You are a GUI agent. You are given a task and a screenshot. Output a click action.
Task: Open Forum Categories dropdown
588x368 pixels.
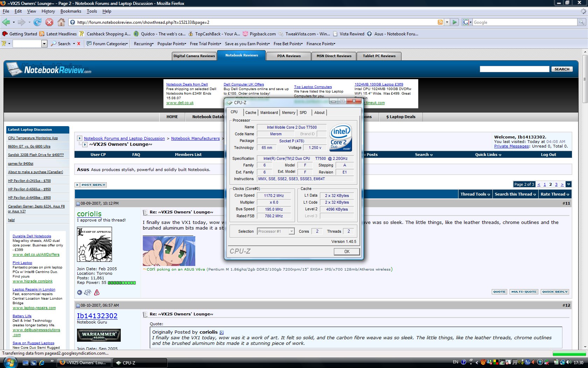coord(107,44)
